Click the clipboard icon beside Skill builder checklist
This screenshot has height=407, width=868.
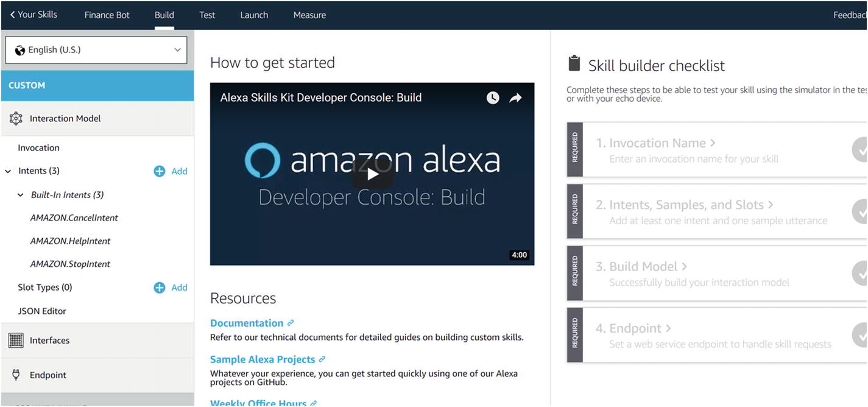pos(574,63)
